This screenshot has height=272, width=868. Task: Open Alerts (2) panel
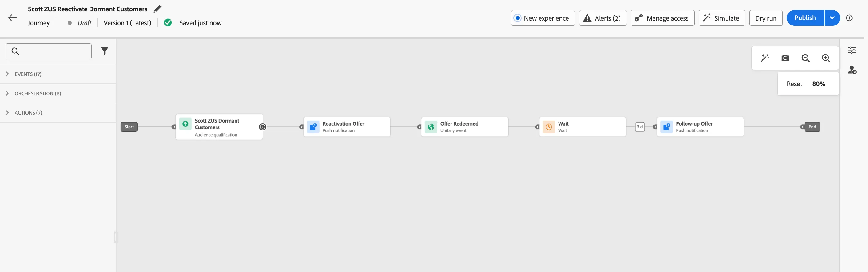(602, 18)
